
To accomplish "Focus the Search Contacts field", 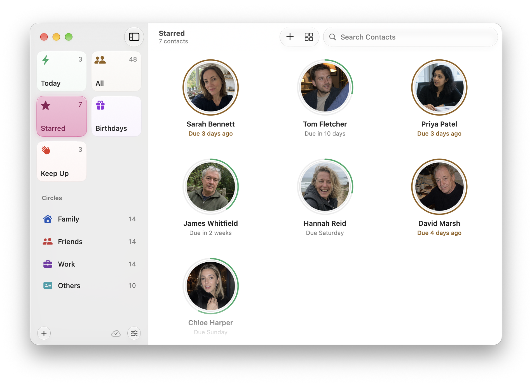I will [x=410, y=37].
